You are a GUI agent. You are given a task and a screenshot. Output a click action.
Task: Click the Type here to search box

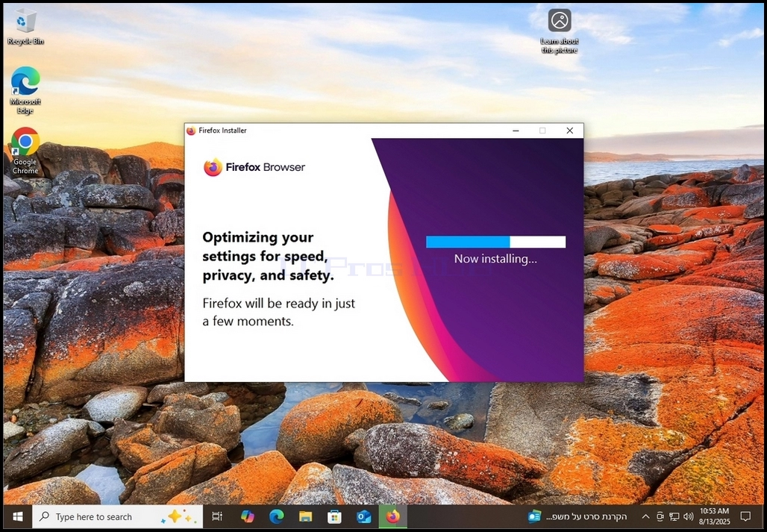pyautogui.click(x=117, y=516)
